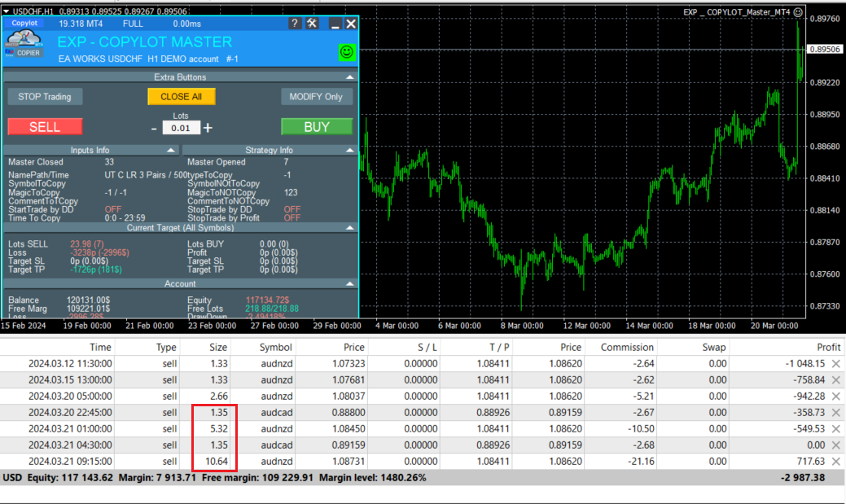Select the open price cell 1.07323
The width and height of the screenshot is (846, 504).
pyautogui.click(x=348, y=364)
